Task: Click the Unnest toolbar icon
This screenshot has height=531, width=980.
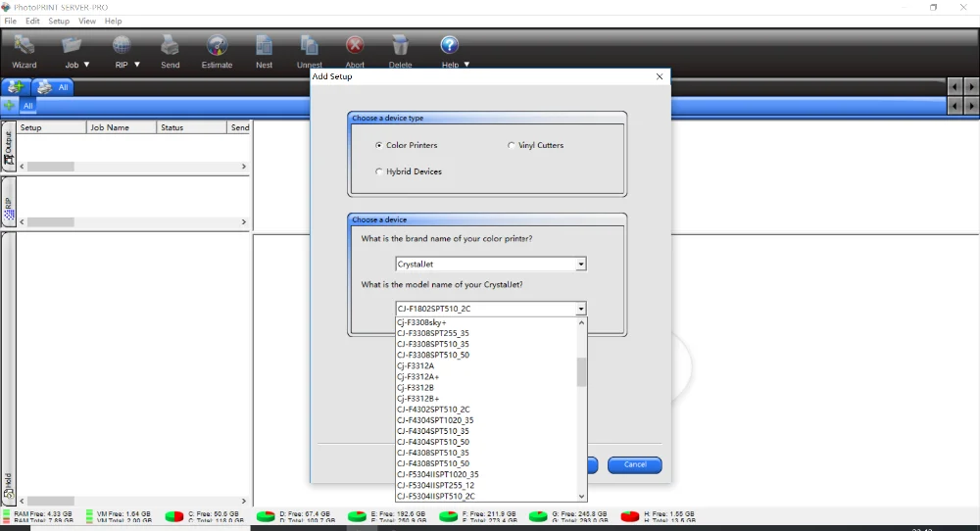Action: (x=309, y=46)
